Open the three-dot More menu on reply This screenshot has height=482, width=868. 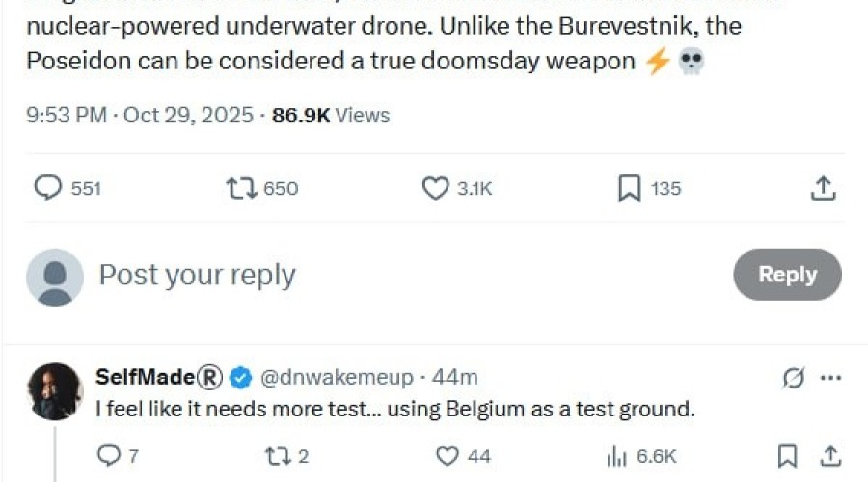pos(830,378)
